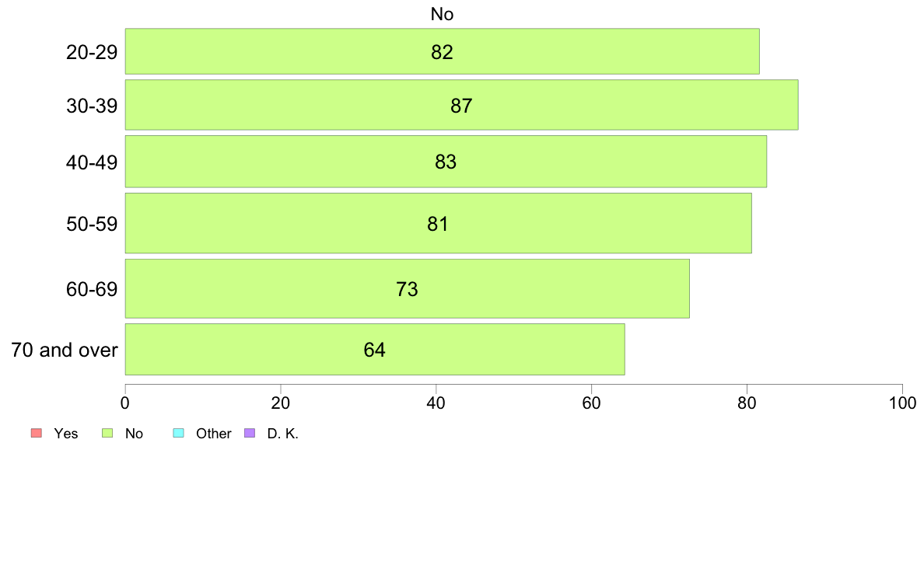Click the purple D. K. legend swatch
Image resolution: width=924 pixels, height=572 pixels.
point(250,434)
